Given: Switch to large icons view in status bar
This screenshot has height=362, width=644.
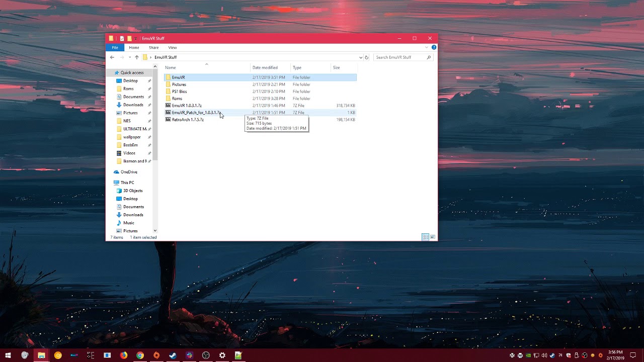Looking at the screenshot, I should tap(433, 237).
